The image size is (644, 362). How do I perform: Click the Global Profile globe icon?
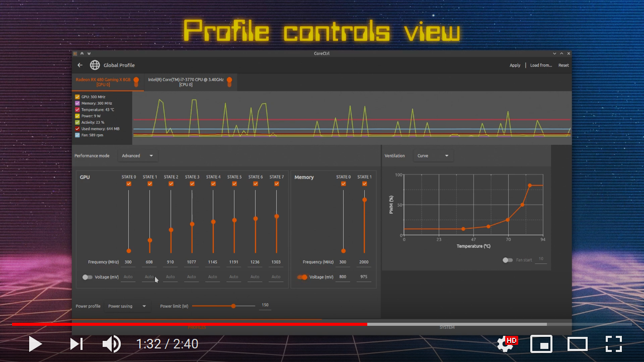pyautogui.click(x=95, y=65)
